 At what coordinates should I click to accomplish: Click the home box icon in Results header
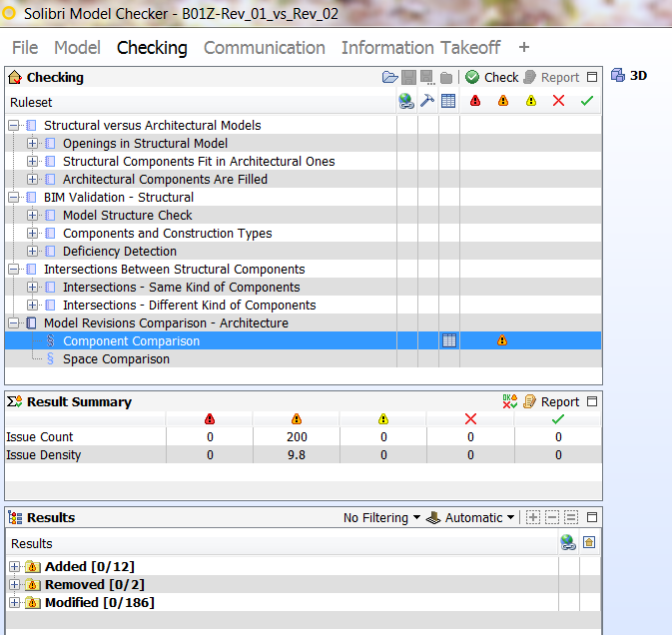click(x=589, y=542)
